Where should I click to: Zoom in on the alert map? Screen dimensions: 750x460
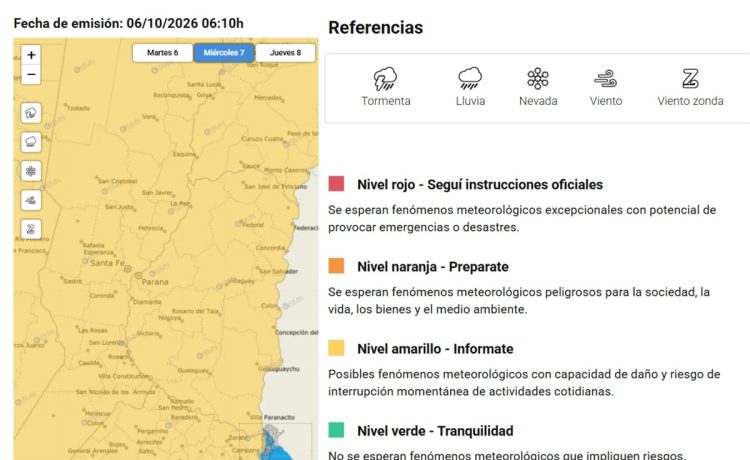click(31, 55)
